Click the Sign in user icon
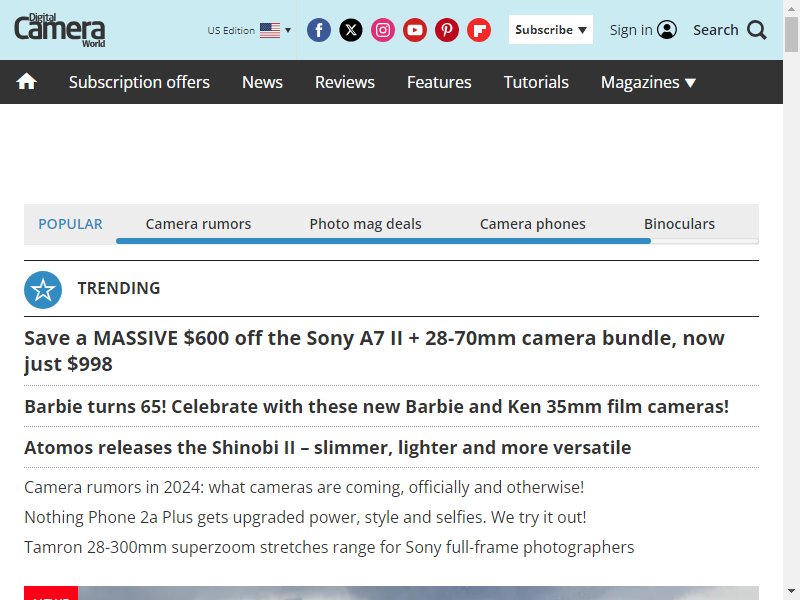The width and height of the screenshot is (800, 600). (667, 30)
